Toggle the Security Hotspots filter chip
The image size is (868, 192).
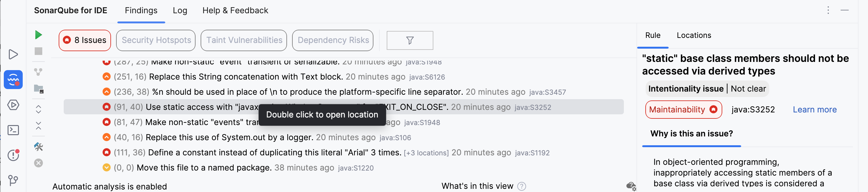[156, 40]
